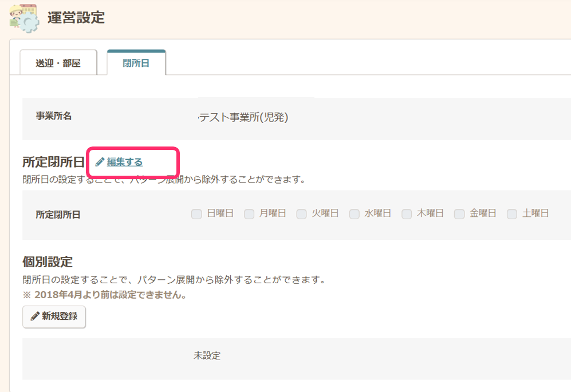Click the 事業所名 row label

tap(54, 116)
